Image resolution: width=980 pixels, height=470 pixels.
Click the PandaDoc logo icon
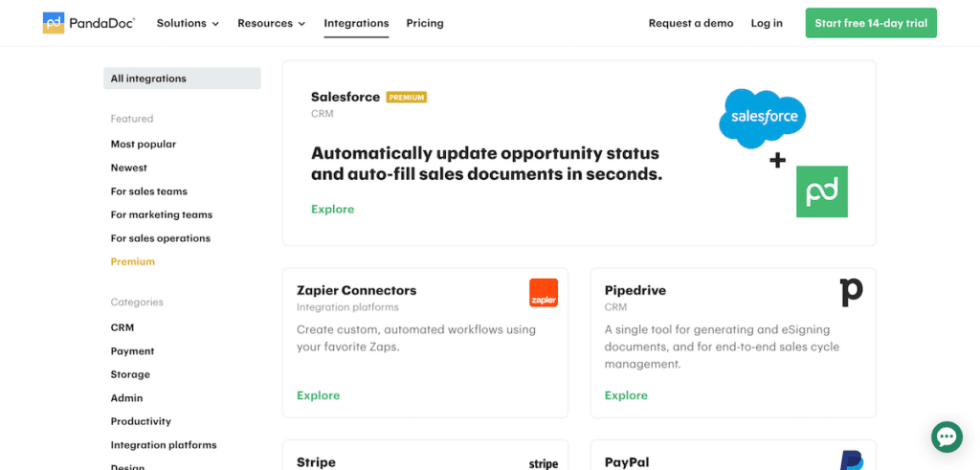54,23
